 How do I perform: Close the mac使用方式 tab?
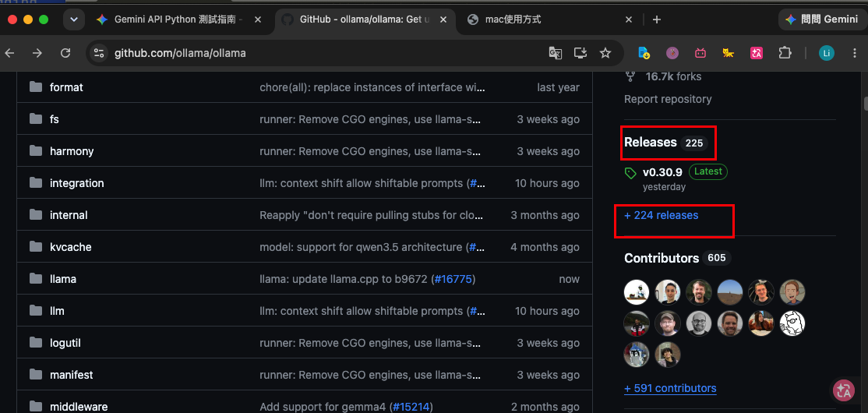click(x=628, y=19)
